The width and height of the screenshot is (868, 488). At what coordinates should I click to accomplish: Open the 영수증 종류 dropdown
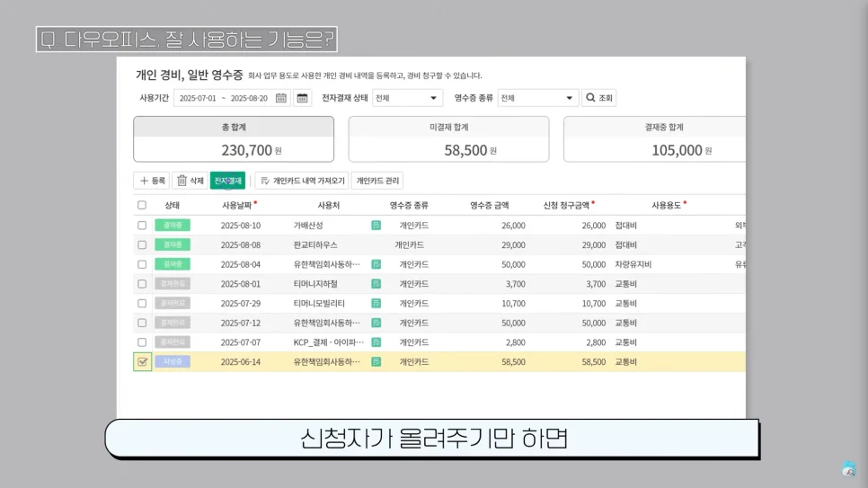pyautogui.click(x=538, y=98)
